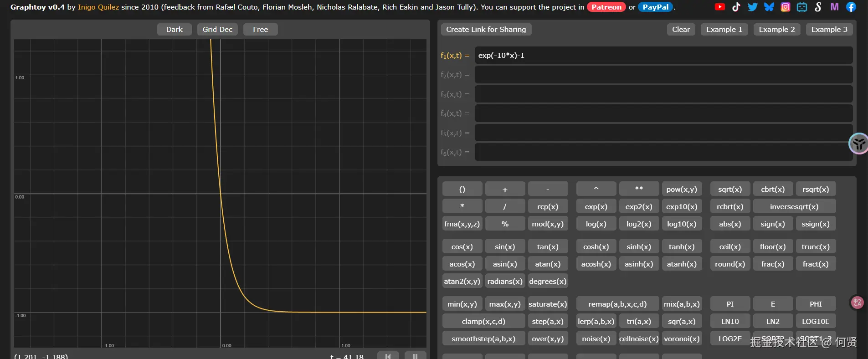The image size is (868, 359).
Task: Focus the empty f5(x,t) formula field
Action: click(663, 133)
